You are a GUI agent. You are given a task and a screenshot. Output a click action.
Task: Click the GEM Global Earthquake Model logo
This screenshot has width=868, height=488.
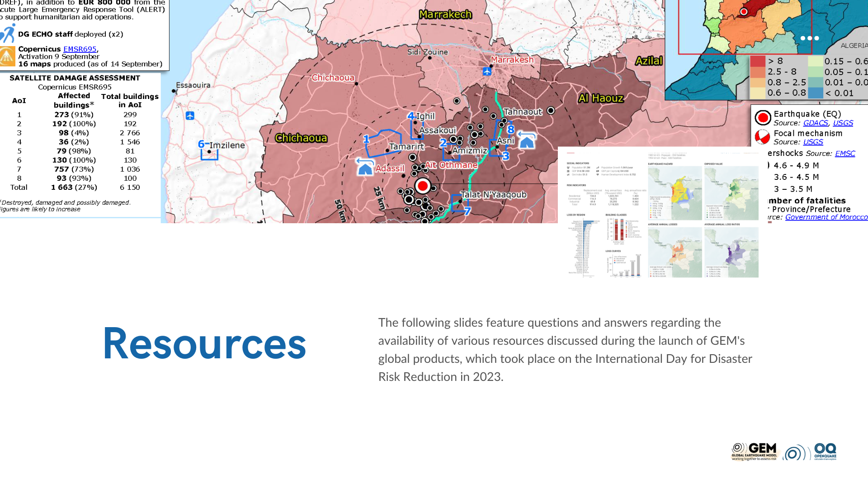point(754,451)
